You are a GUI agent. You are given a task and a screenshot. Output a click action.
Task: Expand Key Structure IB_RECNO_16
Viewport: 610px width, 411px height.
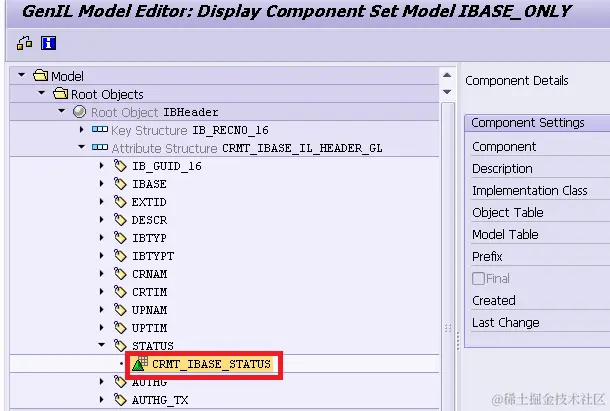81,129
